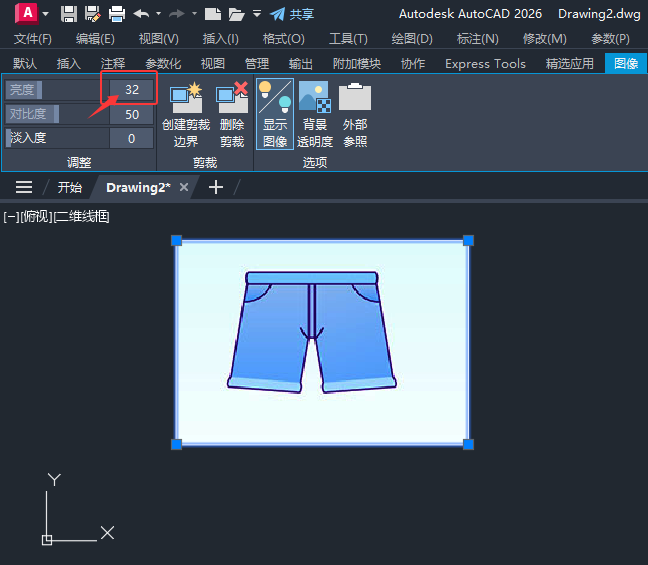
Task: Click the brightness value field showing 32
Action: (x=132, y=90)
